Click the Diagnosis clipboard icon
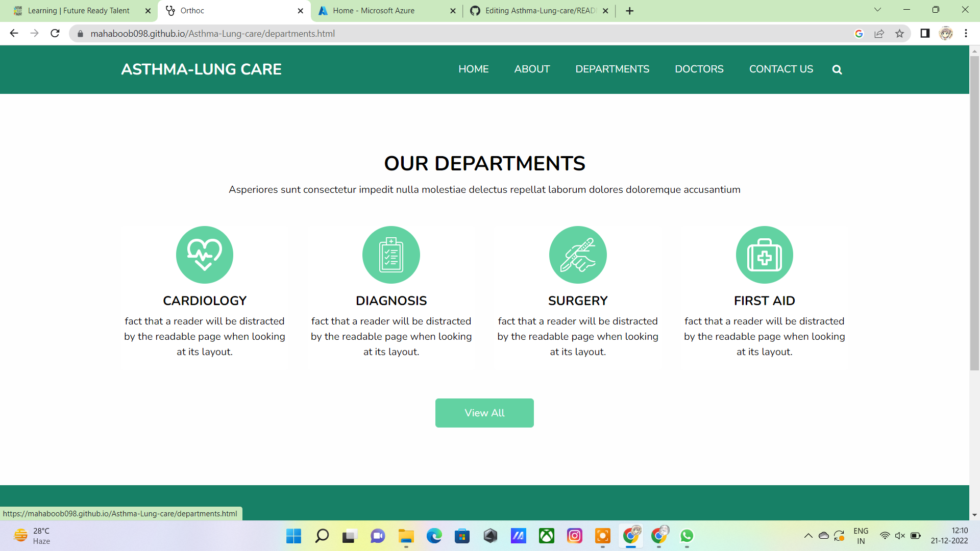The width and height of the screenshot is (980, 551). coord(391,255)
